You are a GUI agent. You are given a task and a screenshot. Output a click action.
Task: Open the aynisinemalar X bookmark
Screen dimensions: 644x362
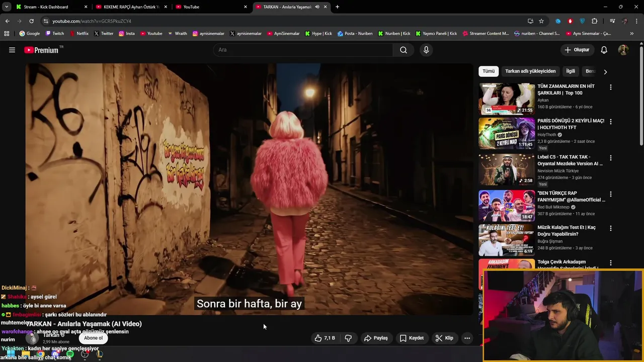click(x=245, y=34)
